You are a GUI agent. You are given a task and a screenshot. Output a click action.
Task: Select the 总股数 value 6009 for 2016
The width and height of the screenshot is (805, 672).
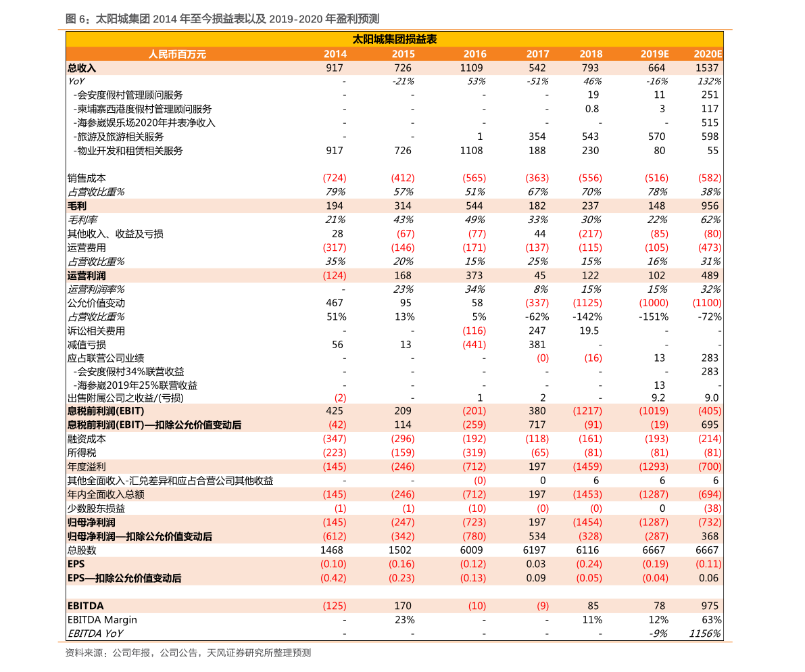point(471,550)
